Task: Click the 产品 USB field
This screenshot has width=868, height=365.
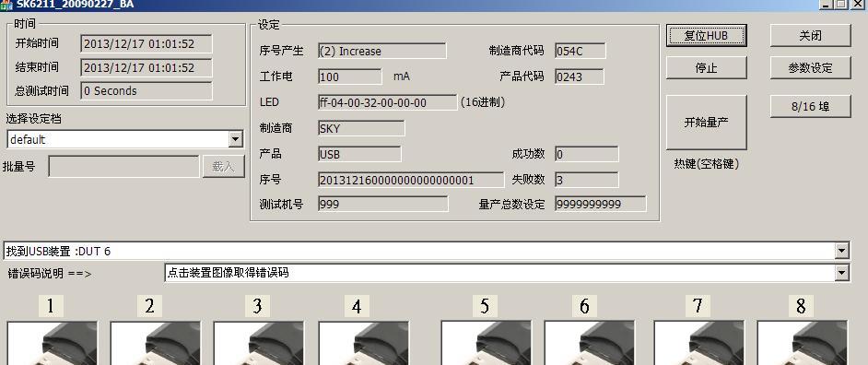Action: tap(359, 154)
